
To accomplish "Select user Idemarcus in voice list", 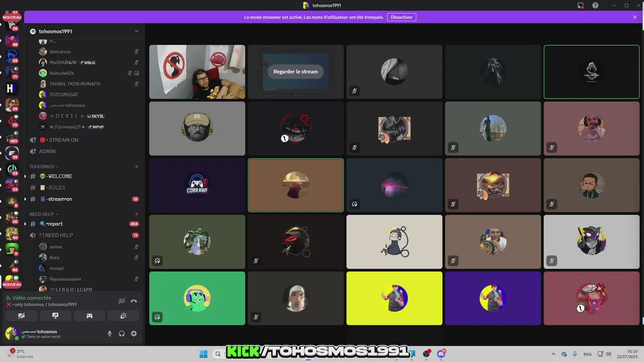I will click(89, 52).
